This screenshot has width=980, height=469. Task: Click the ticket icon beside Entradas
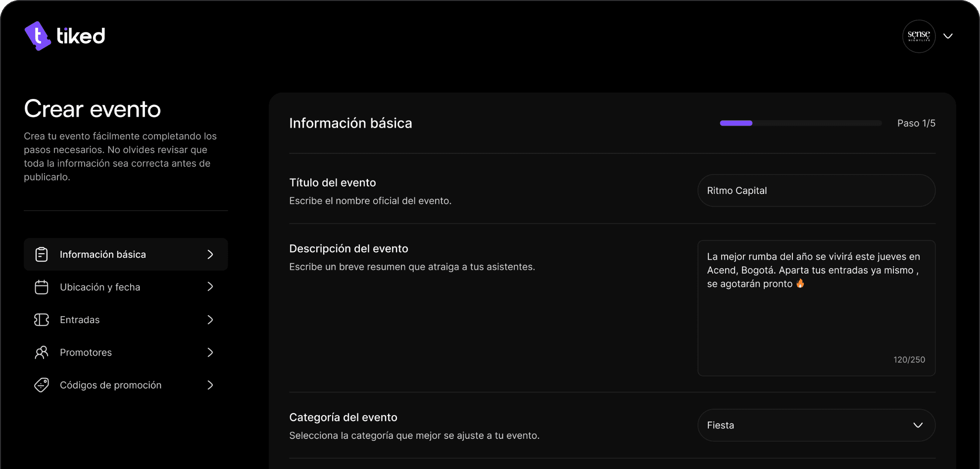pyautogui.click(x=42, y=320)
